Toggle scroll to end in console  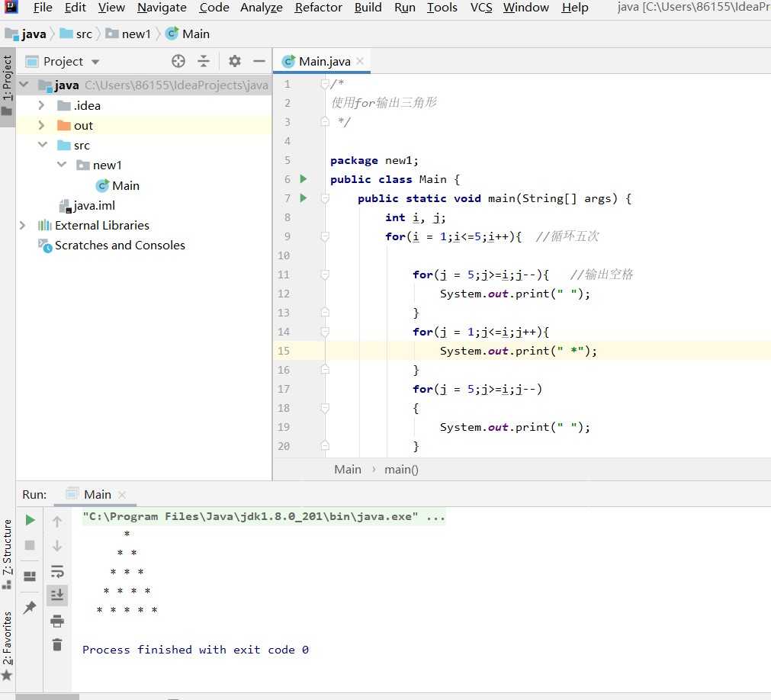pos(57,596)
